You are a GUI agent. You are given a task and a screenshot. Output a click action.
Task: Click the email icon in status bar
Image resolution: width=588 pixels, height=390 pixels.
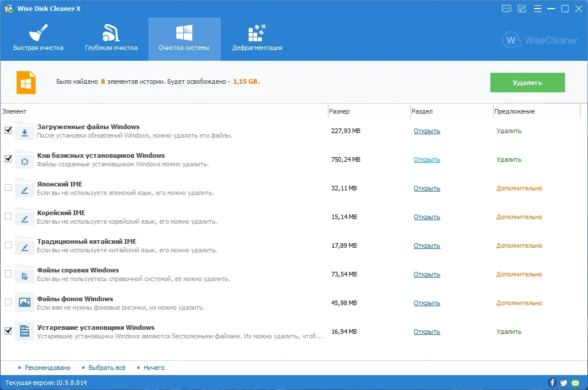(x=575, y=383)
